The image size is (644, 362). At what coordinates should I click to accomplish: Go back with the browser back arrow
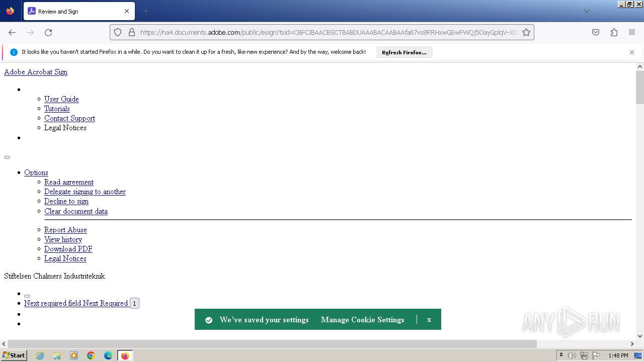click(12, 32)
